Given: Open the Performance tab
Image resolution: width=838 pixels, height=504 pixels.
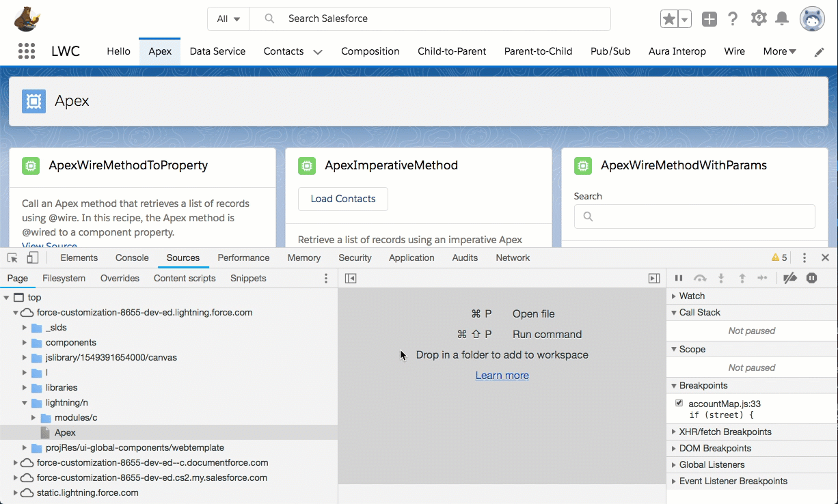Looking at the screenshot, I should (x=243, y=257).
